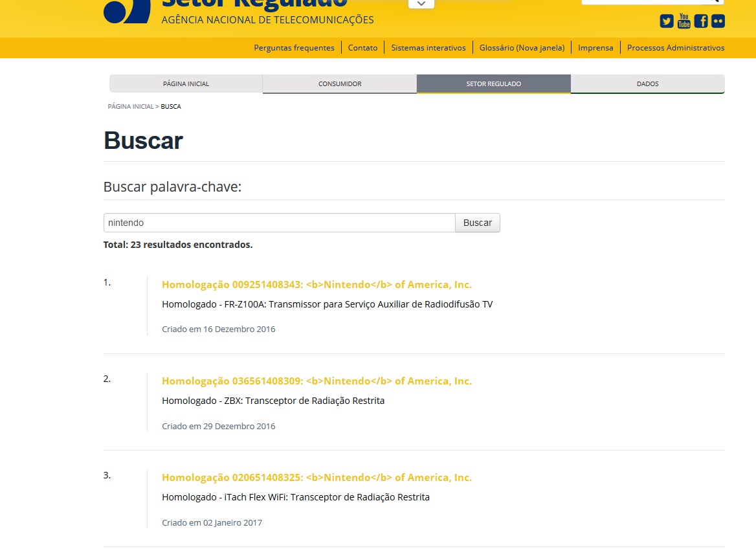Focus the keyword search field containing nintendo
The height and width of the screenshot is (558, 756).
279,223
